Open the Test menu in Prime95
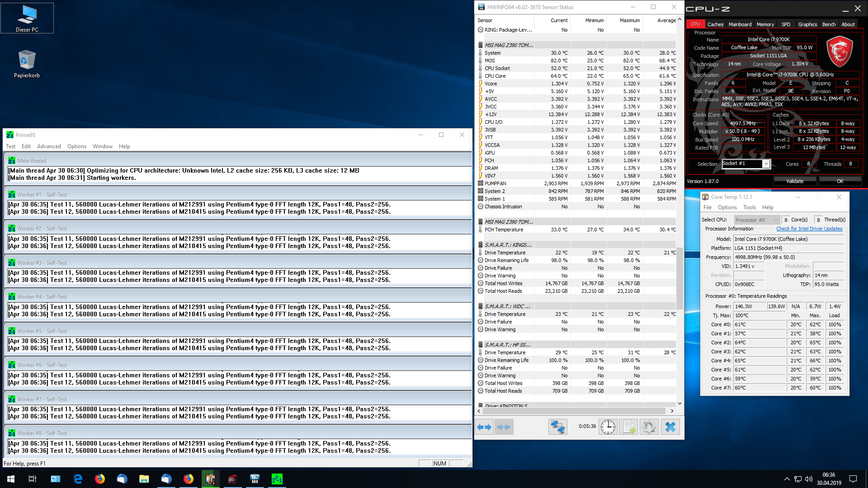The width and height of the screenshot is (868, 488). pyautogui.click(x=11, y=146)
